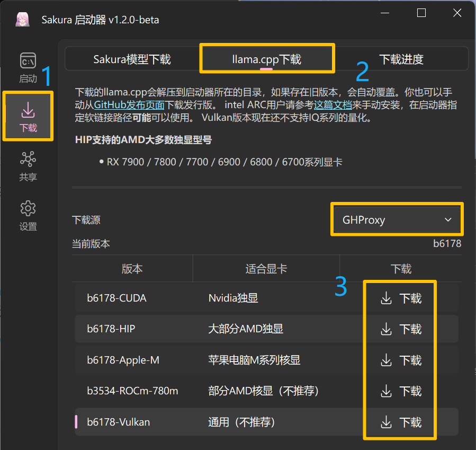
Task: Switch to the 下载进度 tab
Action: 401,59
